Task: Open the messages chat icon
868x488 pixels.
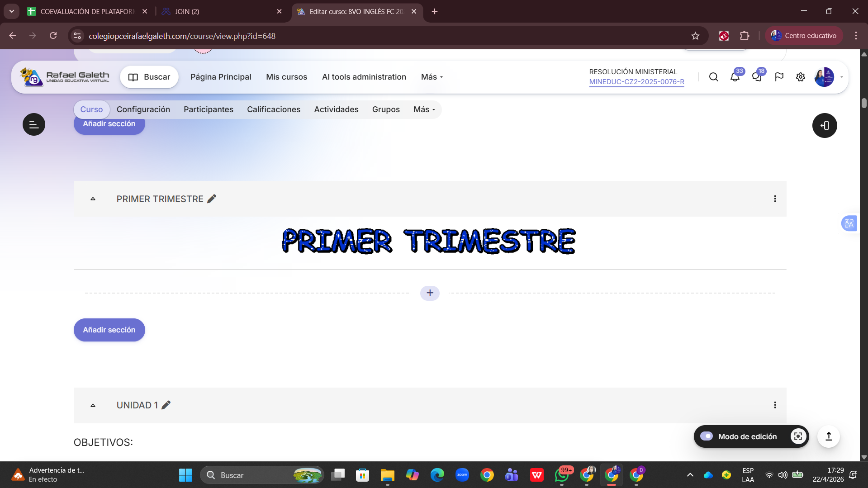Action: [x=756, y=77]
